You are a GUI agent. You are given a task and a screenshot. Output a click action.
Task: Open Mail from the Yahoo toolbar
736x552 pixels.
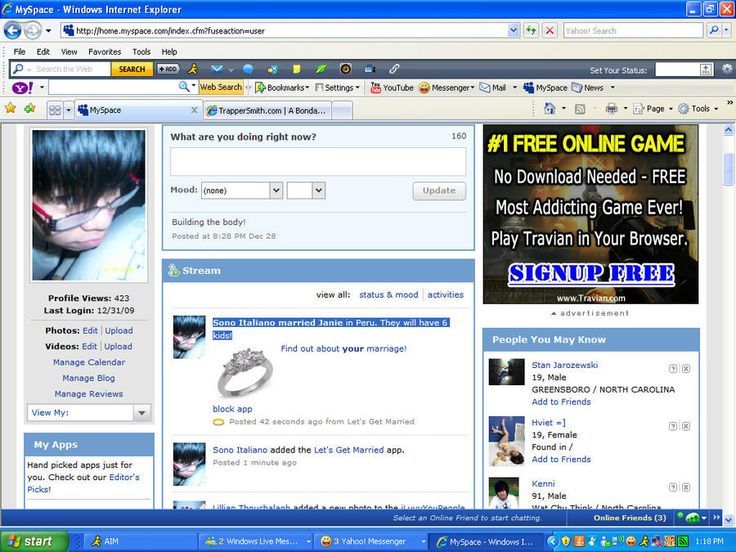click(x=492, y=88)
